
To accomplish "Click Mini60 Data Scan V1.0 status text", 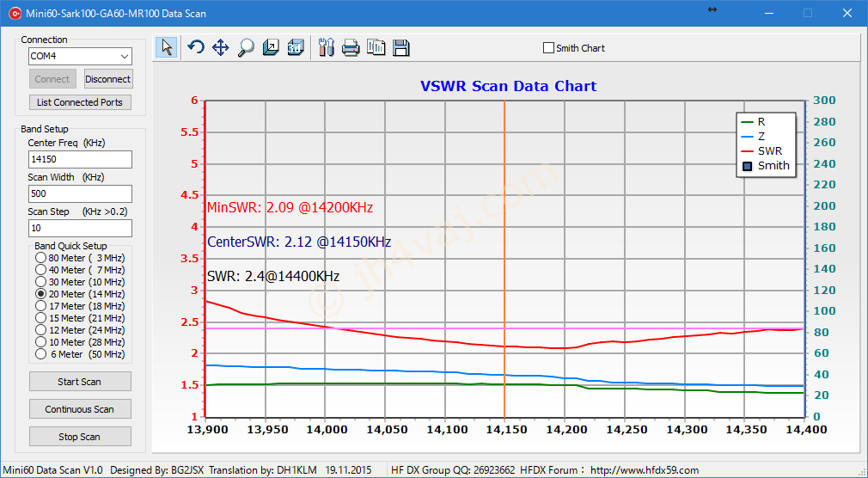I will (53, 470).
